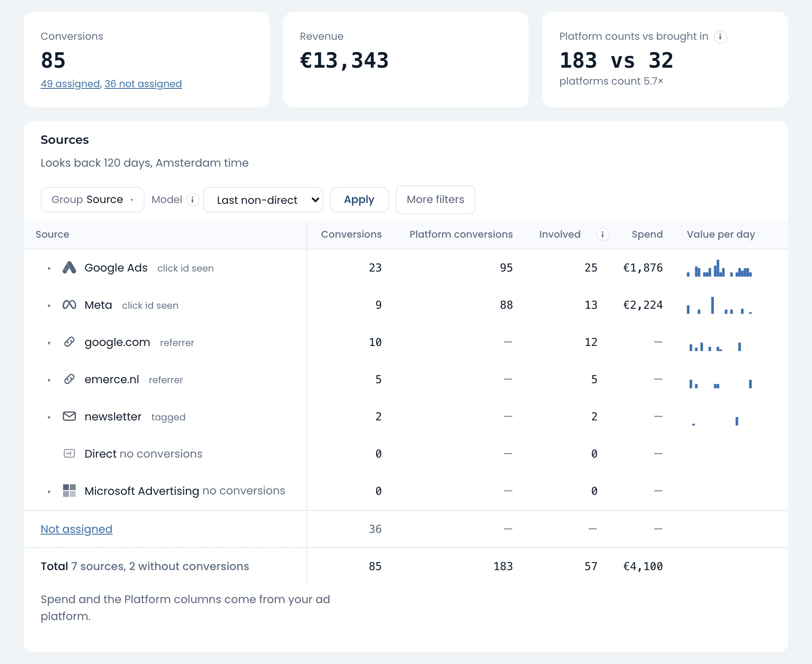Click the Platform conversions column header

click(461, 234)
